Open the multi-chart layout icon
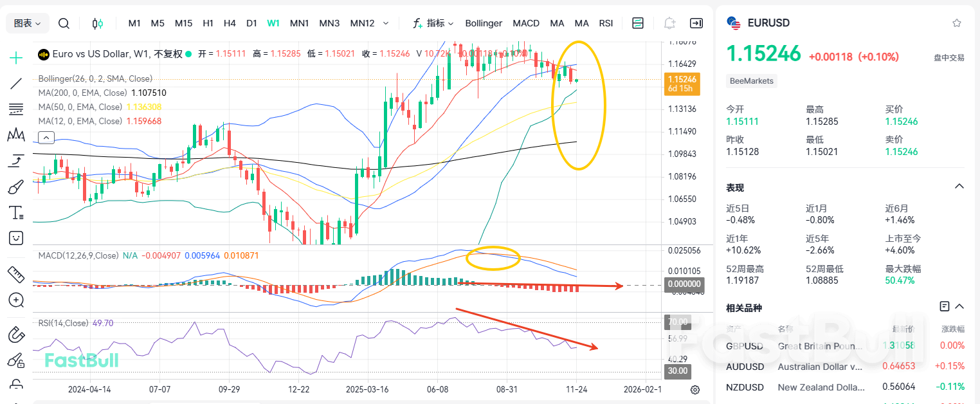980x404 pixels. (x=637, y=23)
